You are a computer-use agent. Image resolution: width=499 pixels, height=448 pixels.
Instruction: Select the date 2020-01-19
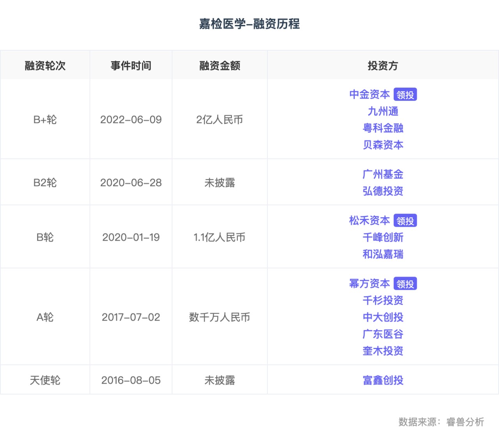click(131, 237)
